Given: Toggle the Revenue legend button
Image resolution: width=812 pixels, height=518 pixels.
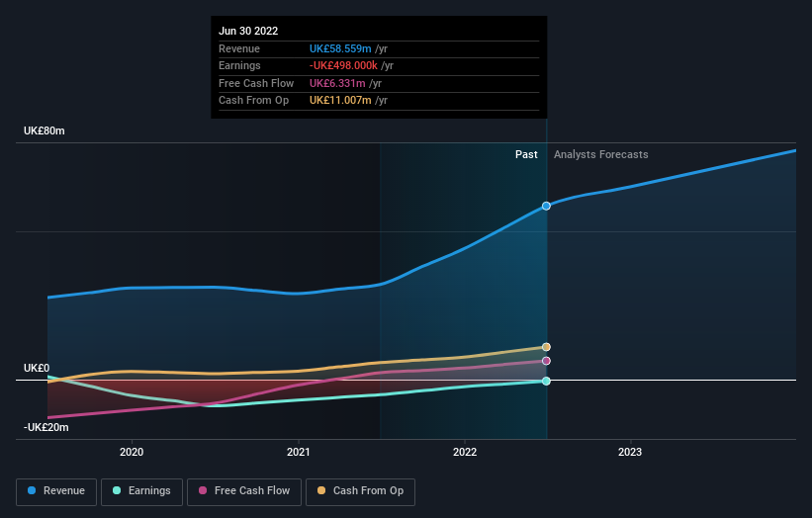Looking at the screenshot, I should pyautogui.click(x=56, y=491).
